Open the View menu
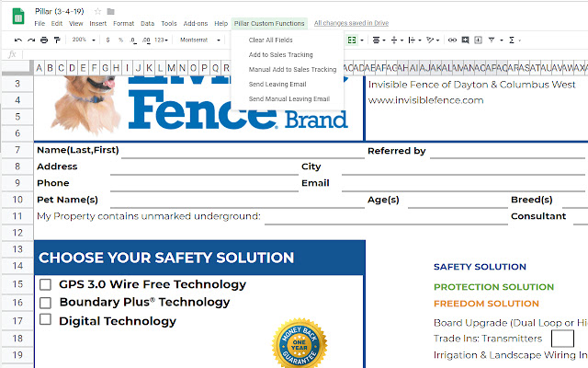Screen dimensions: 588x368 [x=75, y=23]
